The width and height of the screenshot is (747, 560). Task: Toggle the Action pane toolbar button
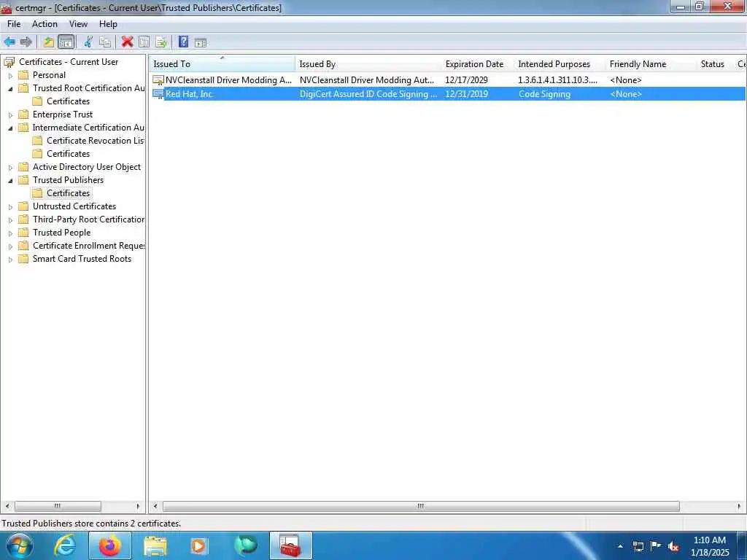[201, 42]
